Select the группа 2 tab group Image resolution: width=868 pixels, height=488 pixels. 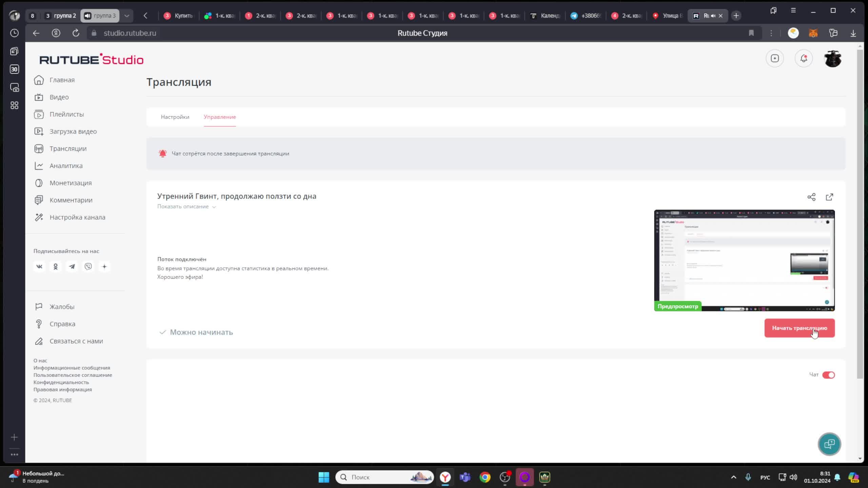[61, 16]
